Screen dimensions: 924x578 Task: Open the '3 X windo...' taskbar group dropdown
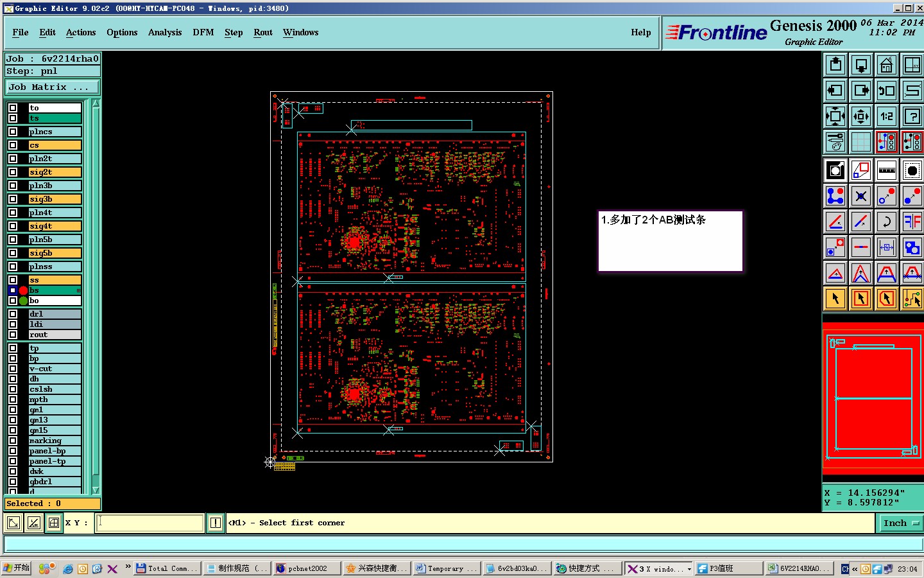tap(689, 569)
